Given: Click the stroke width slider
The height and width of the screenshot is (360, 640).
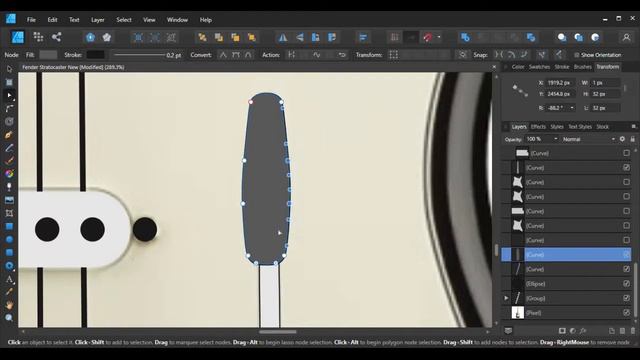Looking at the screenshot, I should (139, 55).
